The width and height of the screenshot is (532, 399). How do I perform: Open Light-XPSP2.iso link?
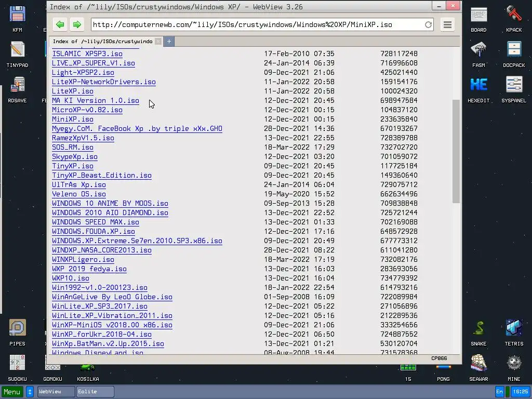tap(83, 72)
